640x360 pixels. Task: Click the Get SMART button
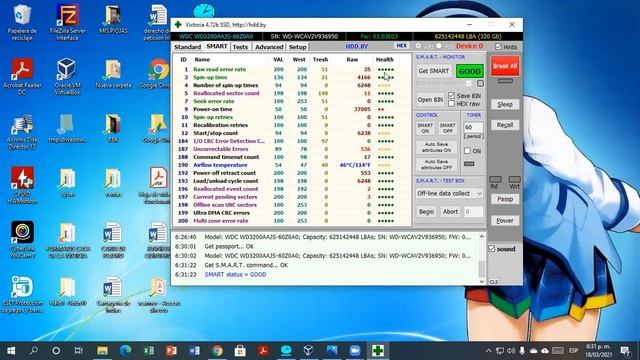433,71
